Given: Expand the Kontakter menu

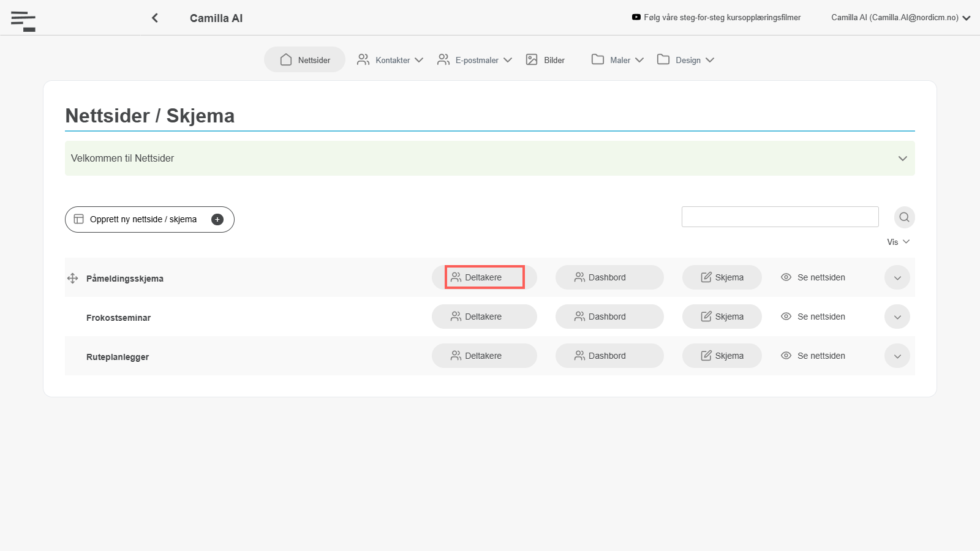Looking at the screenshot, I should pyautogui.click(x=390, y=60).
